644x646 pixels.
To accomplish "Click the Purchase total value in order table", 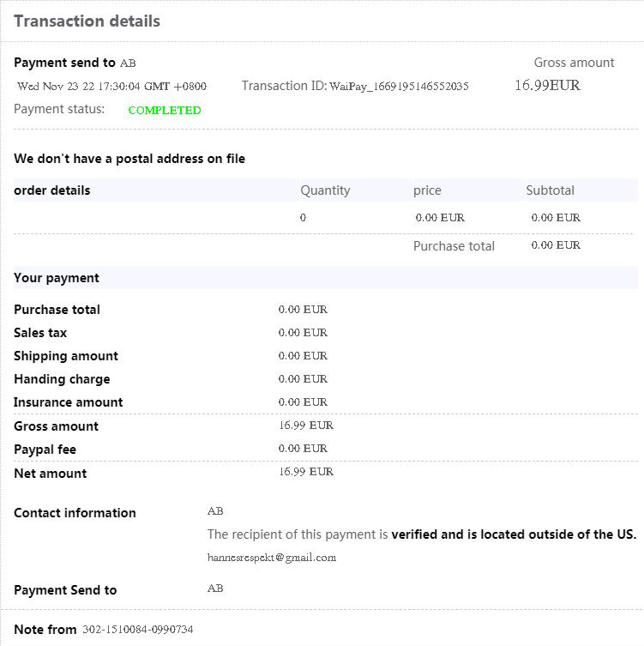I will tap(556, 245).
